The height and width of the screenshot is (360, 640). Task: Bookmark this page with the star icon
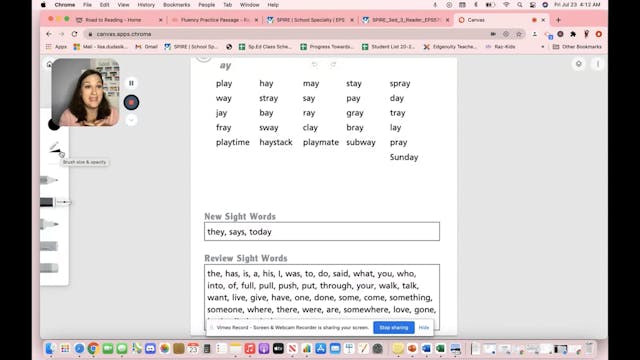pyautogui.click(x=519, y=34)
